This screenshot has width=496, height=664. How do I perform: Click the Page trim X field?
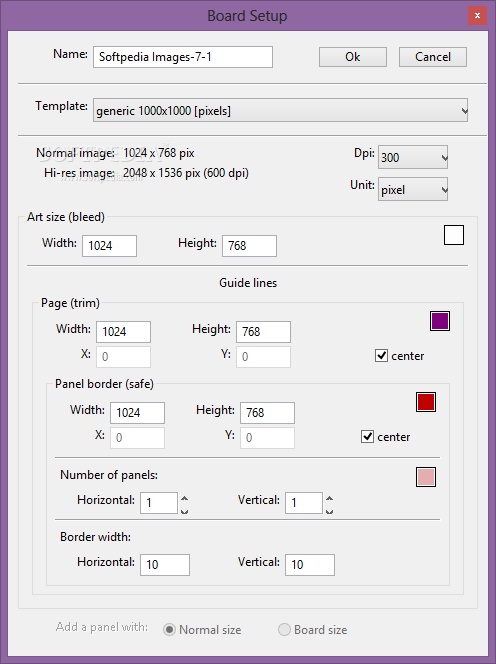(x=123, y=357)
